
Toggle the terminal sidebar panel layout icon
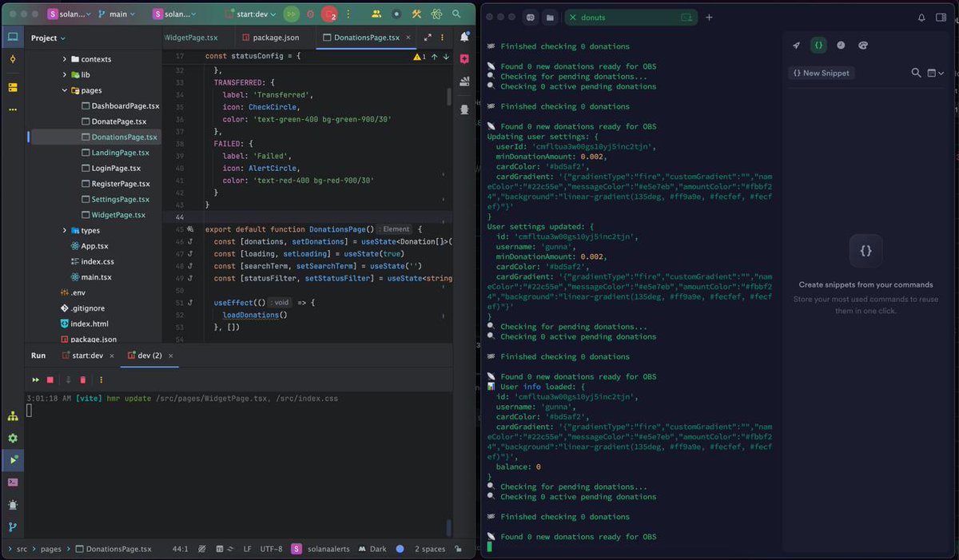941,18
